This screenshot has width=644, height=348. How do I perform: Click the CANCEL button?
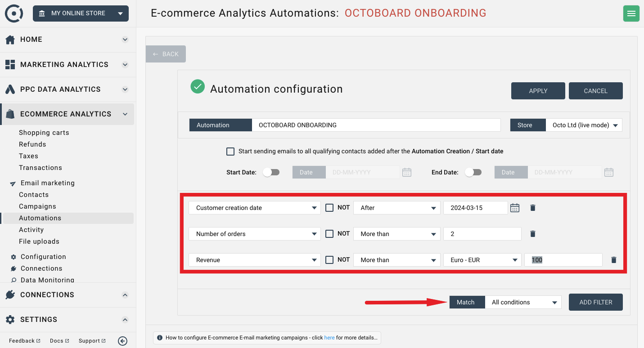pos(596,91)
